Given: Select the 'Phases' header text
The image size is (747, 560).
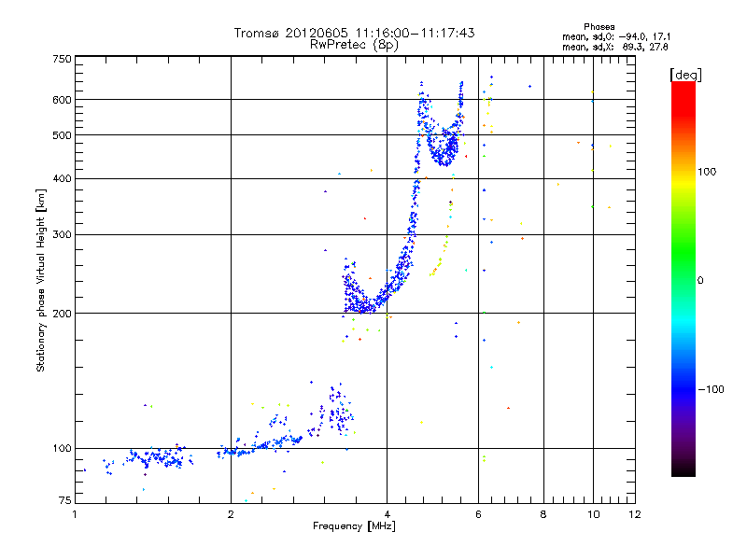Looking at the screenshot, I should 599,27.
